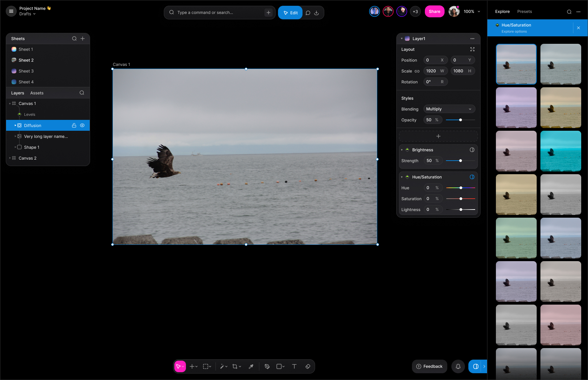This screenshot has height=380, width=588.
Task: Toggle the Brightness effect on or off
Action: tap(472, 150)
